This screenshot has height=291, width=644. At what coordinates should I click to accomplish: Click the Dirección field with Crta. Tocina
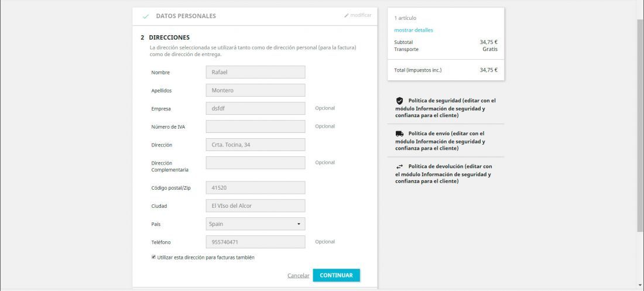click(x=255, y=145)
